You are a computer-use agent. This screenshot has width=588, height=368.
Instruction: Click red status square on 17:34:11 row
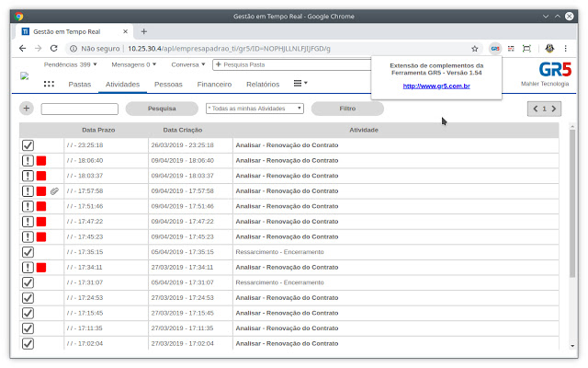(x=41, y=268)
